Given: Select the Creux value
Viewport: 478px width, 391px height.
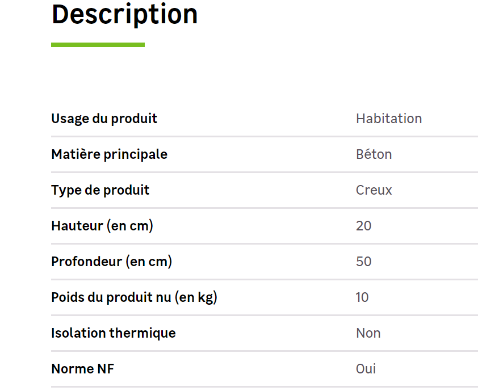Looking at the screenshot, I should pyautogui.click(x=374, y=190).
